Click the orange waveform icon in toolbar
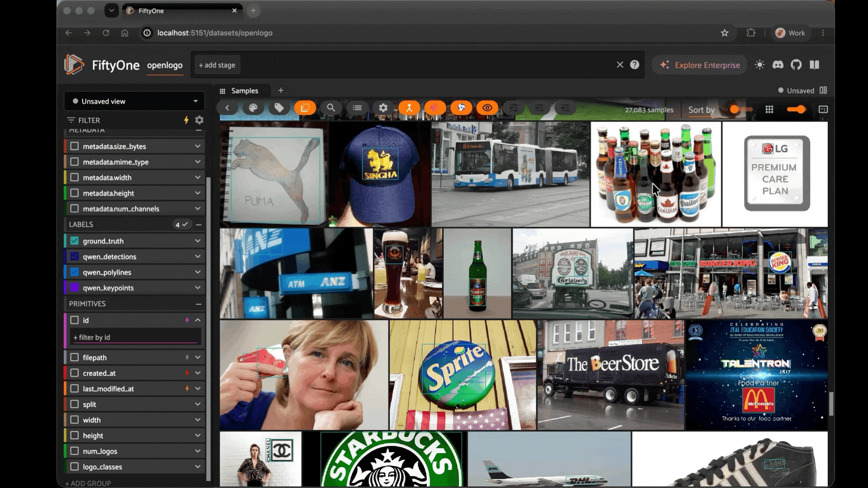The width and height of the screenshot is (868, 488). coord(435,108)
